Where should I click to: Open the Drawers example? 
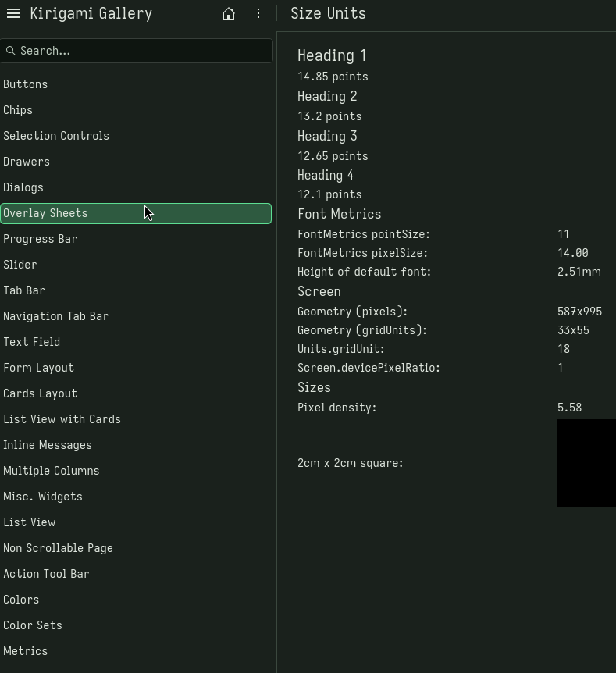point(27,162)
